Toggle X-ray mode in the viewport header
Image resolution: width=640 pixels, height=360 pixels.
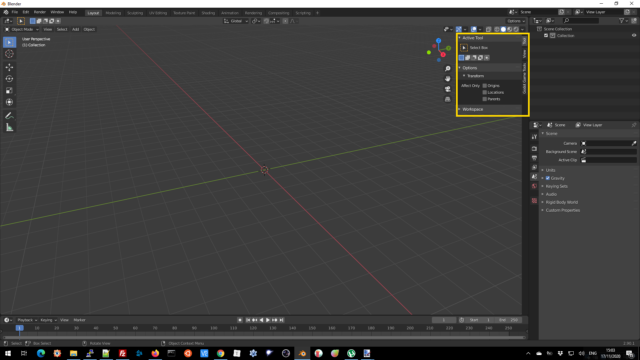pyautogui.click(x=489, y=29)
